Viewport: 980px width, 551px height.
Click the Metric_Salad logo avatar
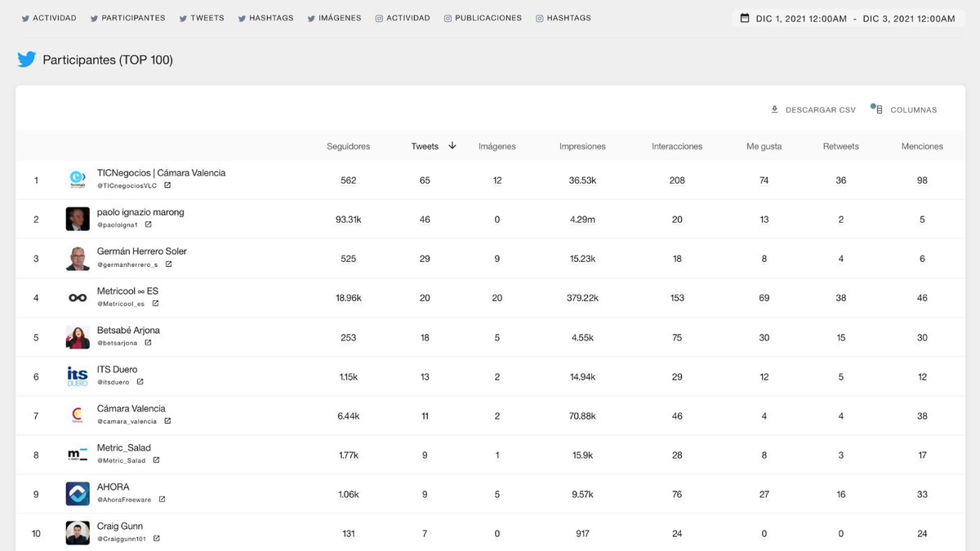click(78, 455)
